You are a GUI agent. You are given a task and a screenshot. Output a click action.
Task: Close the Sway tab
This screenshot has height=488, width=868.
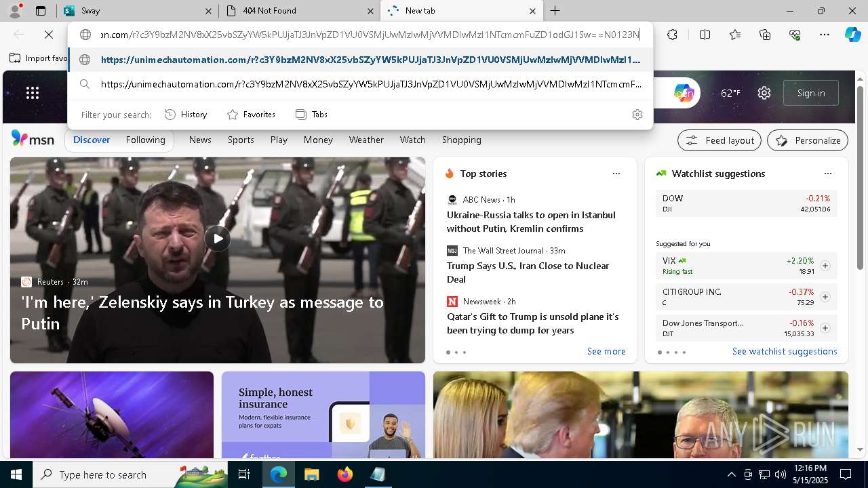click(x=207, y=11)
